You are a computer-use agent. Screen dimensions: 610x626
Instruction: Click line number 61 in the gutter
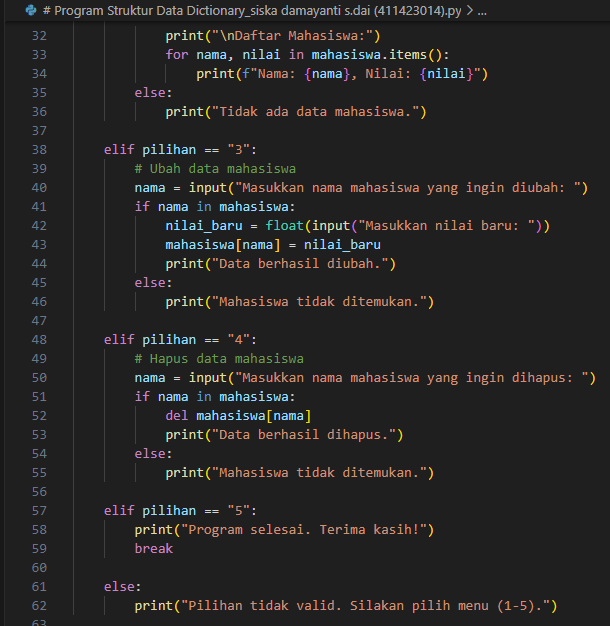[x=39, y=586]
